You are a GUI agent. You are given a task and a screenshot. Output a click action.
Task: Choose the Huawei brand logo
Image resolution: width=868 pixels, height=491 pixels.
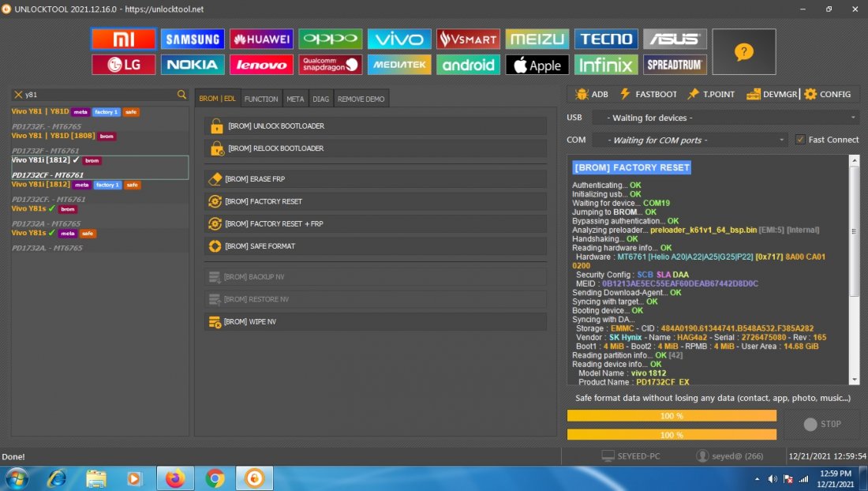coord(261,39)
